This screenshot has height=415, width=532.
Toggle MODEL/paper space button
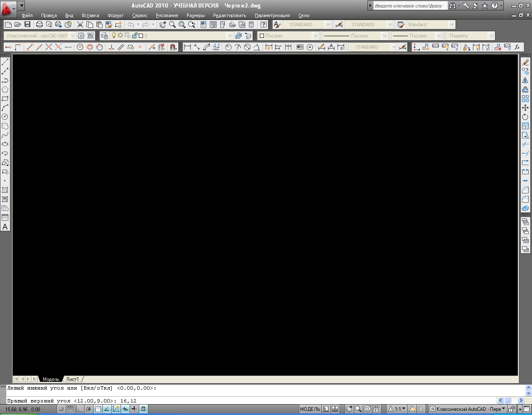(310, 409)
